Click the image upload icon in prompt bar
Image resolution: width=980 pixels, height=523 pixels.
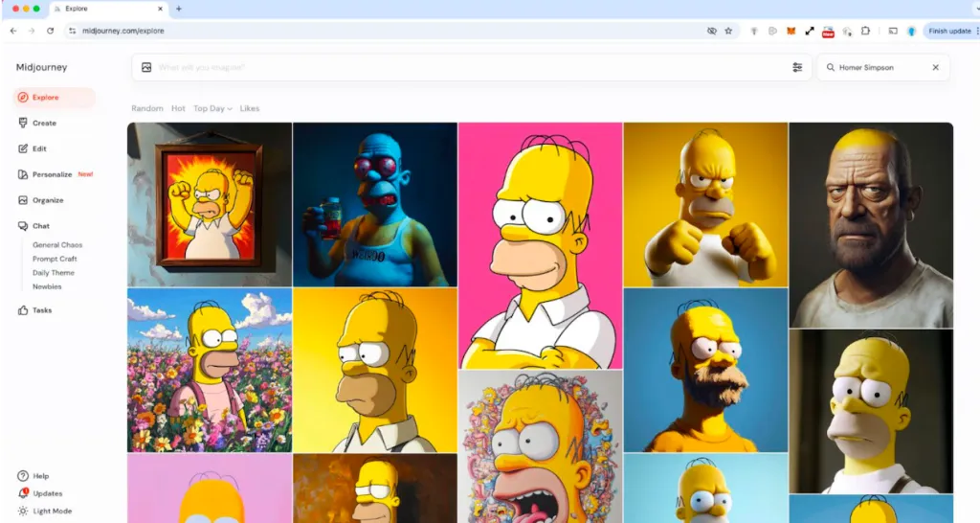point(146,68)
